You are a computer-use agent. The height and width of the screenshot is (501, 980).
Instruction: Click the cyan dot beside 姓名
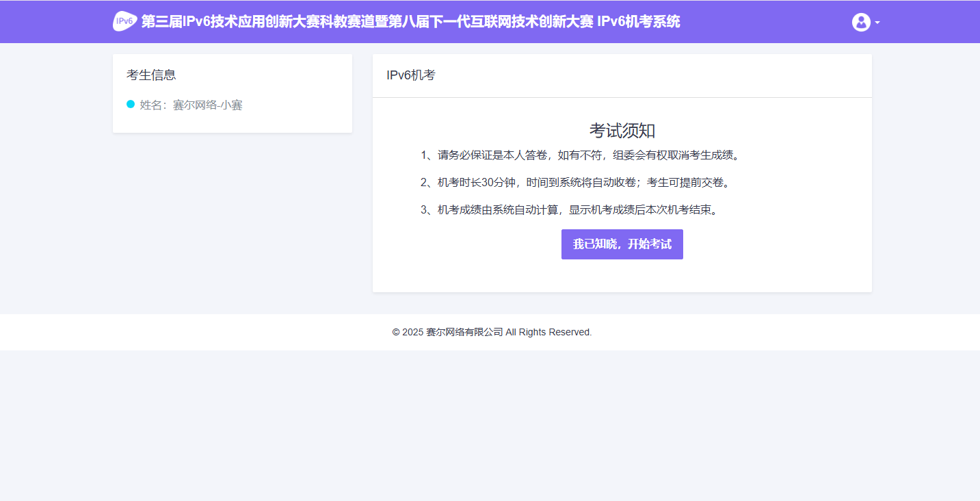pyautogui.click(x=131, y=104)
